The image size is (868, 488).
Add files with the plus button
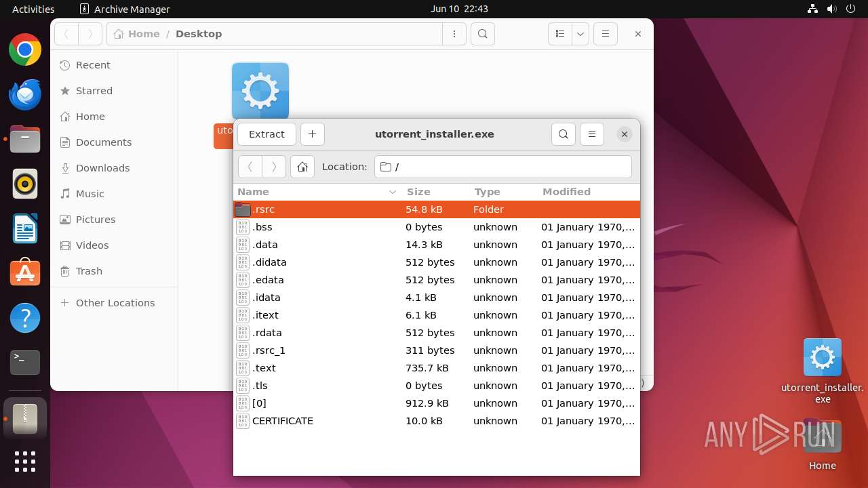click(312, 134)
